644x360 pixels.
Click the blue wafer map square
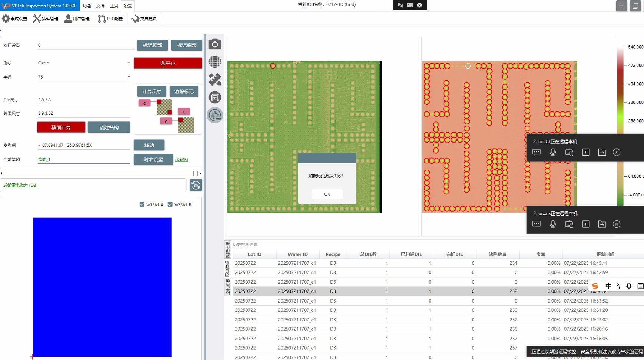102,287
